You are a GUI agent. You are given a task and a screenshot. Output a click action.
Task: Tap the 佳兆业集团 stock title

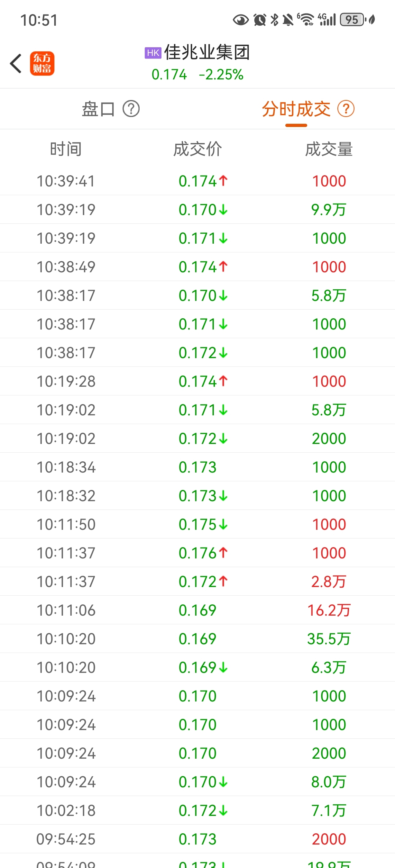pyautogui.click(x=207, y=53)
